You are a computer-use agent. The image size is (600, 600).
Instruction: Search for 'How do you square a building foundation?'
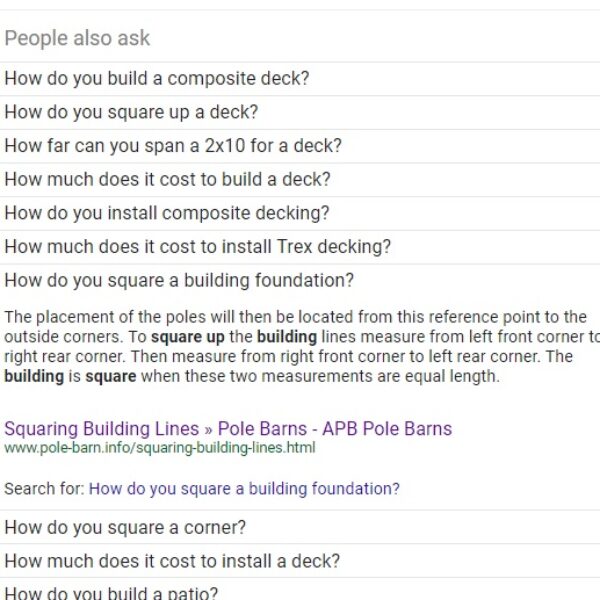tap(244, 489)
